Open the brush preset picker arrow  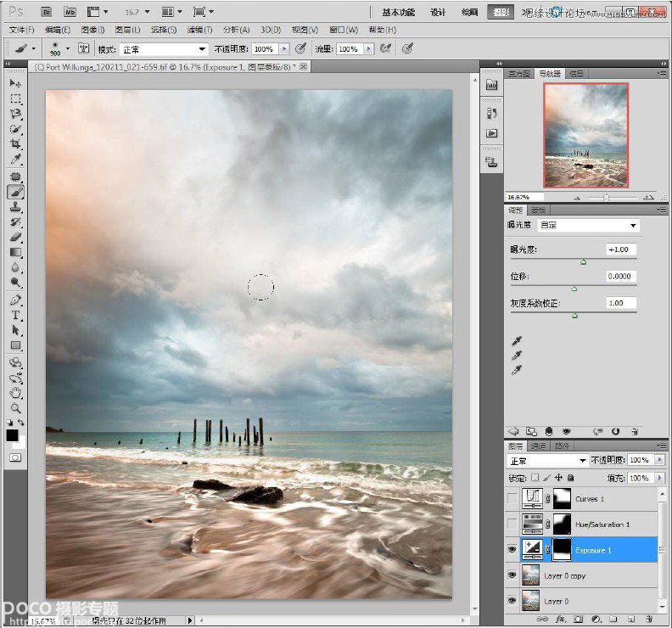tap(68, 48)
